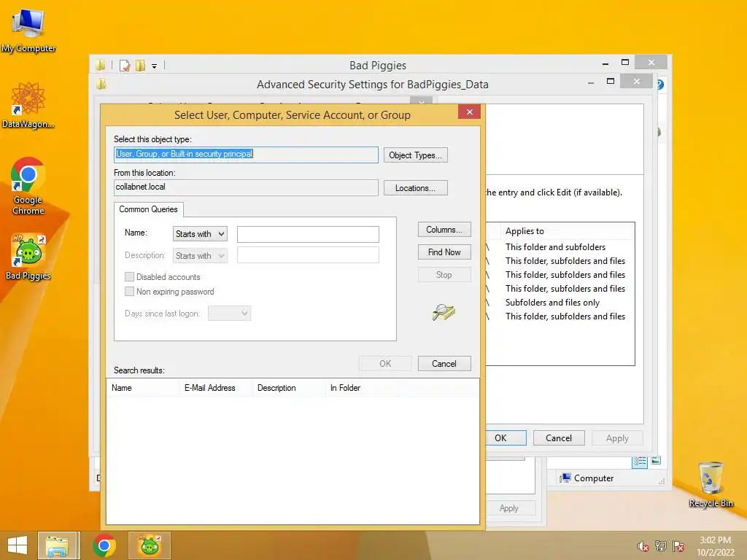Click the object type field
Image resolution: width=747 pixels, height=560 pixels.
point(247,155)
